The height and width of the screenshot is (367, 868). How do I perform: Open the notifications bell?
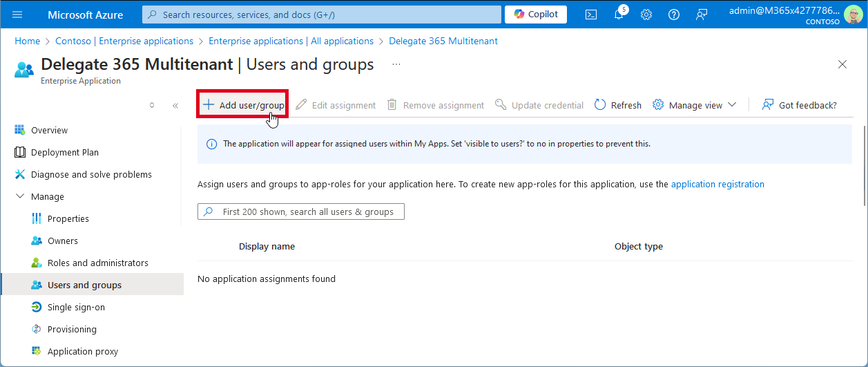point(619,15)
